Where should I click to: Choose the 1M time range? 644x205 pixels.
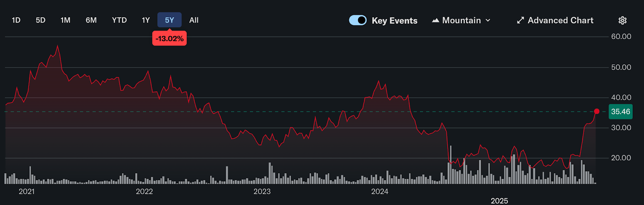65,20
